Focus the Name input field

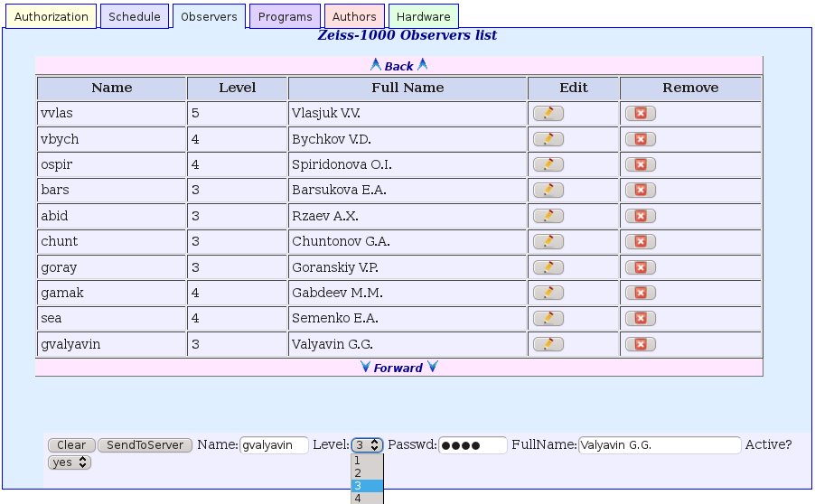tap(274, 445)
